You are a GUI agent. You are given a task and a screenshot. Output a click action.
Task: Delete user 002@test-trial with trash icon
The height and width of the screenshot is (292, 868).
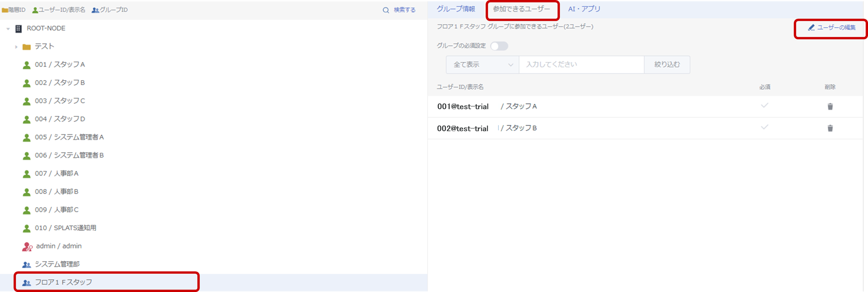tap(830, 128)
